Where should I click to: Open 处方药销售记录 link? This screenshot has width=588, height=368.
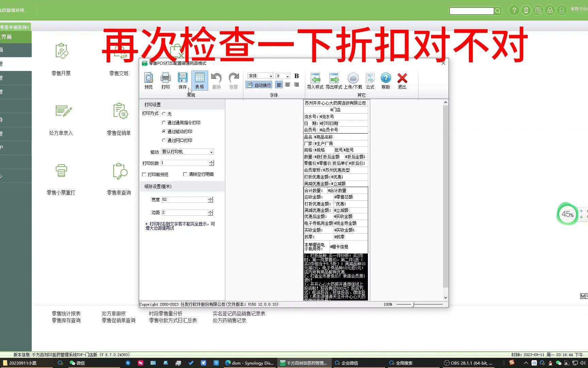tap(229, 320)
